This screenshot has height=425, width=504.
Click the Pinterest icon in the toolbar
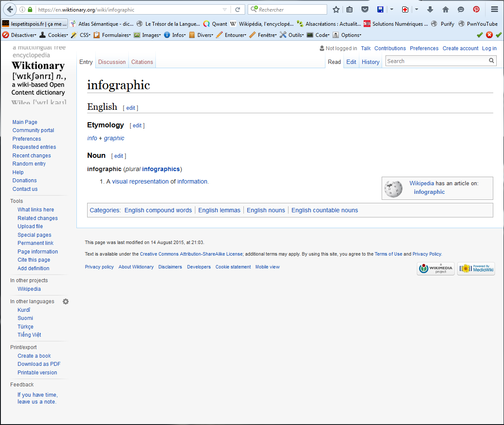pos(476,9)
